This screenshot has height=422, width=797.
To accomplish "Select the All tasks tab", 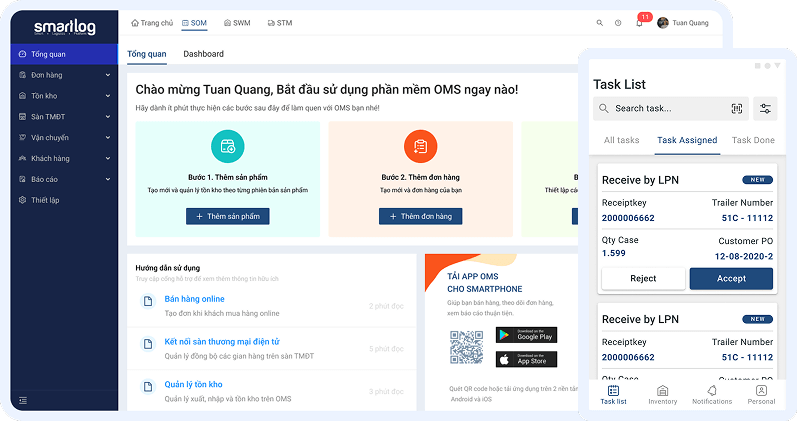I will [x=621, y=140].
